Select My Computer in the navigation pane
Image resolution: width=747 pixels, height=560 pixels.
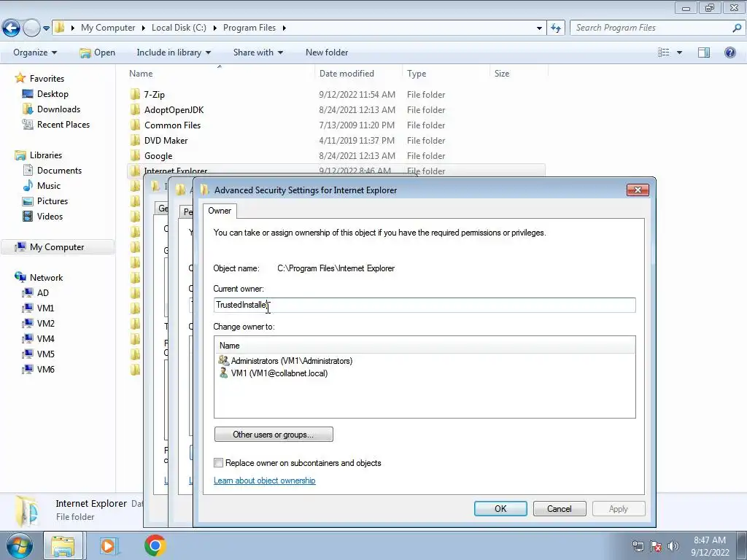[x=57, y=247]
